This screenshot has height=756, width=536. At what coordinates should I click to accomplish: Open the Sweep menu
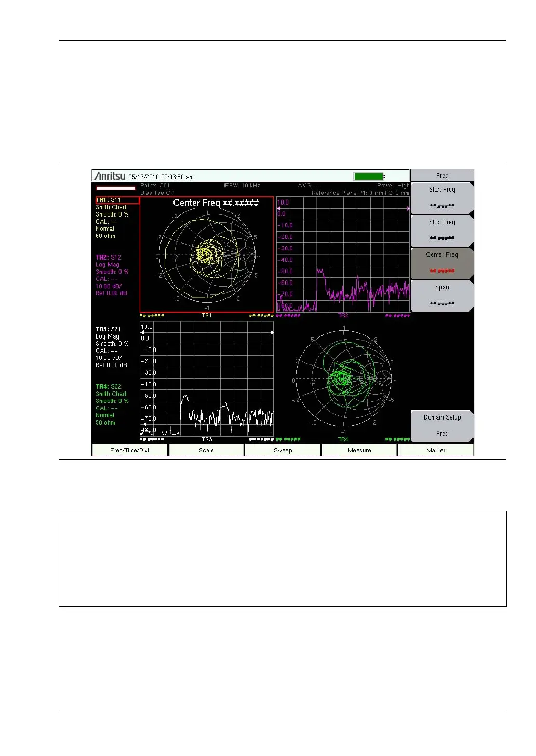tap(283, 450)
